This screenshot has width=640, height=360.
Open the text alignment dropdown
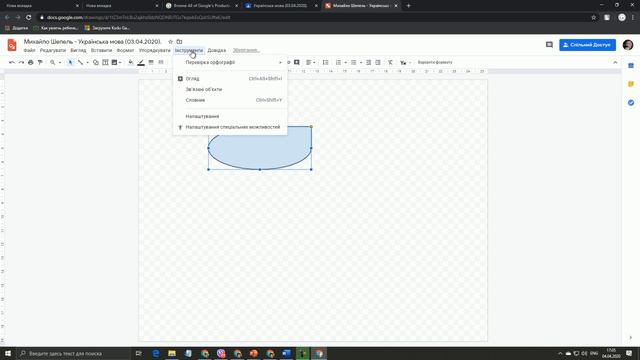pyautogui.click(x=311, y=62)
